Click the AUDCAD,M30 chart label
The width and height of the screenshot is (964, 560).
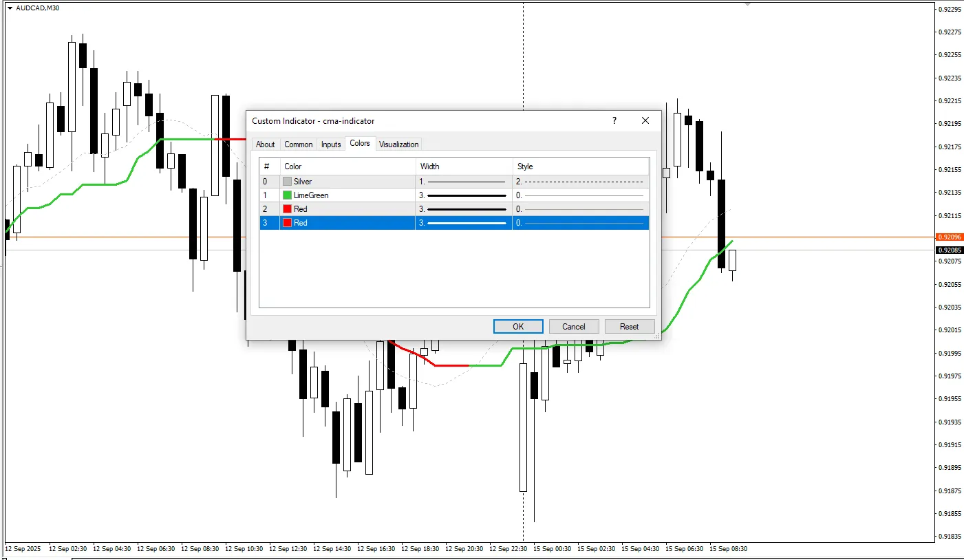37,8
